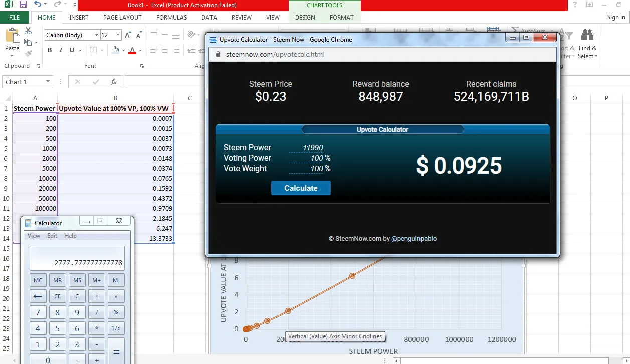This screenshot has height=364, width=630.
Task: Click the Sign in link in Excel
Action: pyautogui.click(x=616, y=17)
